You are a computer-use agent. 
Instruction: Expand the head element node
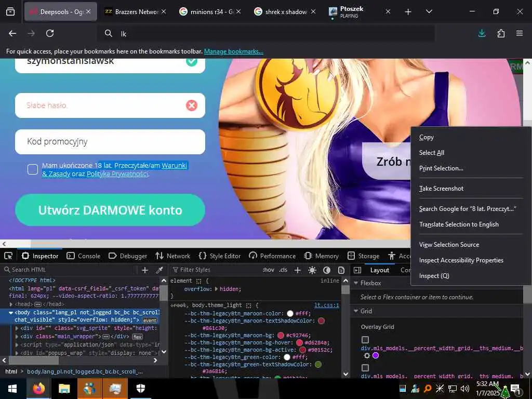11,304
